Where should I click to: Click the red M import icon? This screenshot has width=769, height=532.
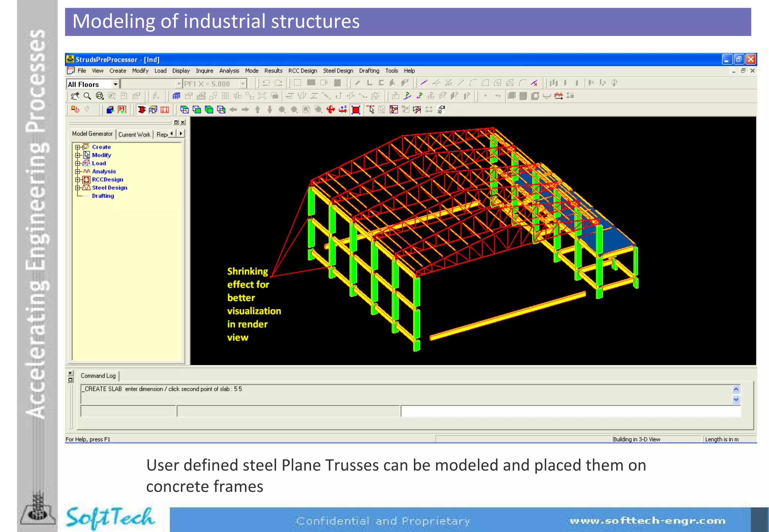pos(122,110)
